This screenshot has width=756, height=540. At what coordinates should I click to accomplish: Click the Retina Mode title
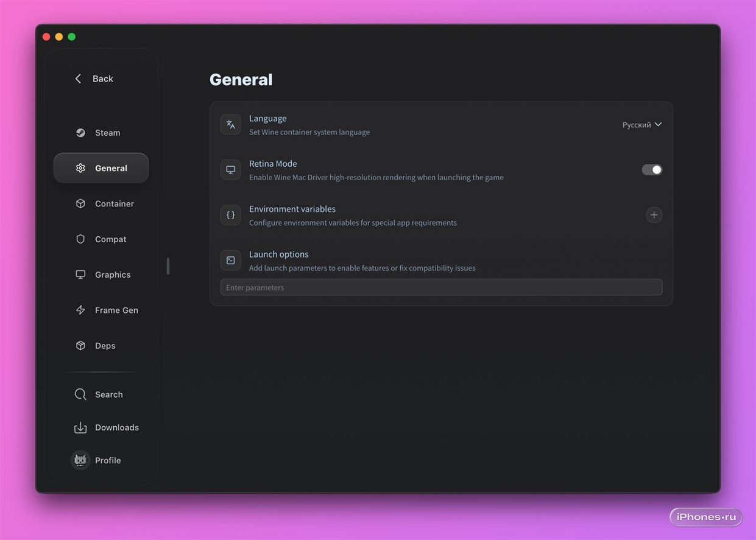click(x=273, y=163)
